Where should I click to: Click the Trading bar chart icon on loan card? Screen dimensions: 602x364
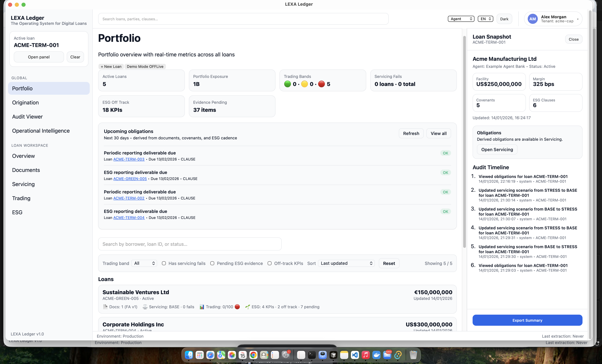click(202, 307)
